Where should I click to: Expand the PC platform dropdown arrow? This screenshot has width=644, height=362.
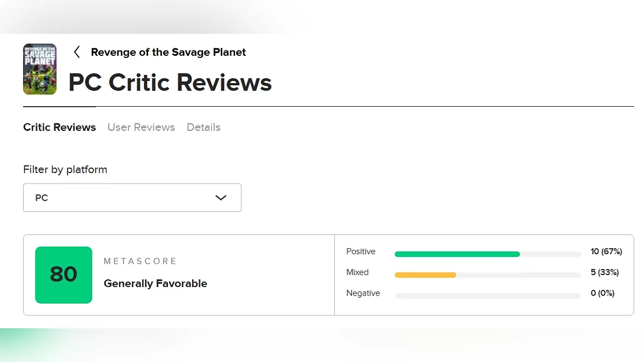click(221, 198)
